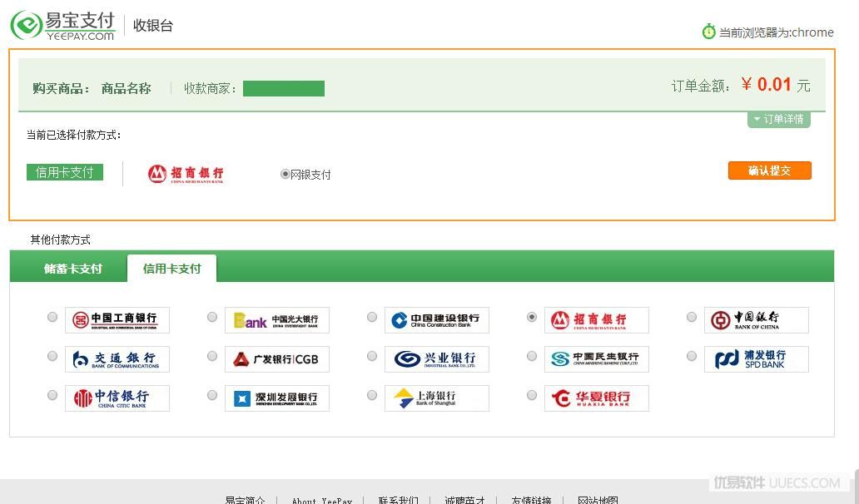Select the 网银支付 radio button
Screen dimensions: 859x504
285,174
